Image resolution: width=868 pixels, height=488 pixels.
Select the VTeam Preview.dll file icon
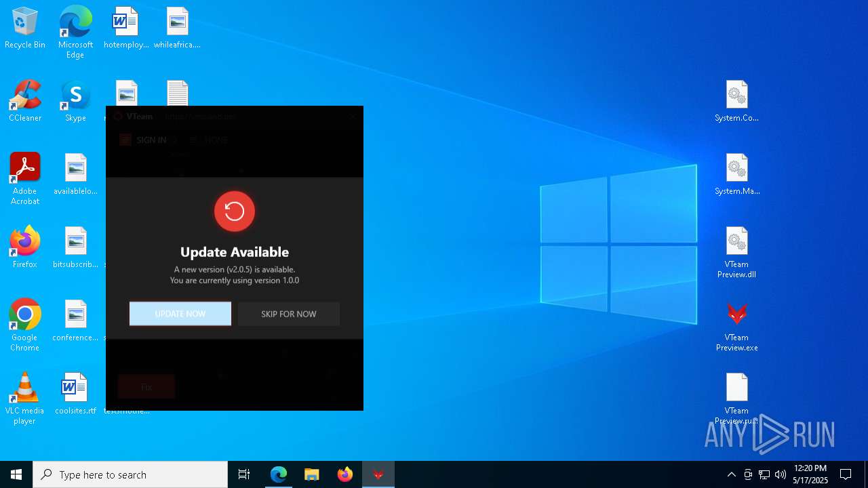click(x=736, y=252)
